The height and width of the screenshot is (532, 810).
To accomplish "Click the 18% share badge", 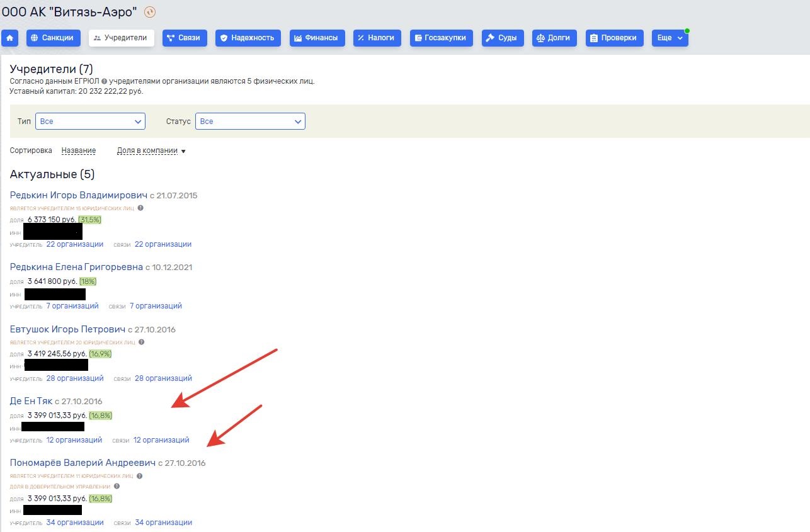I will pos(88,281).
